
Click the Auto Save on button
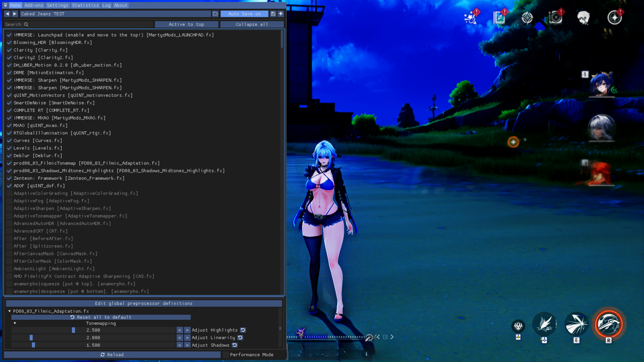244,14
